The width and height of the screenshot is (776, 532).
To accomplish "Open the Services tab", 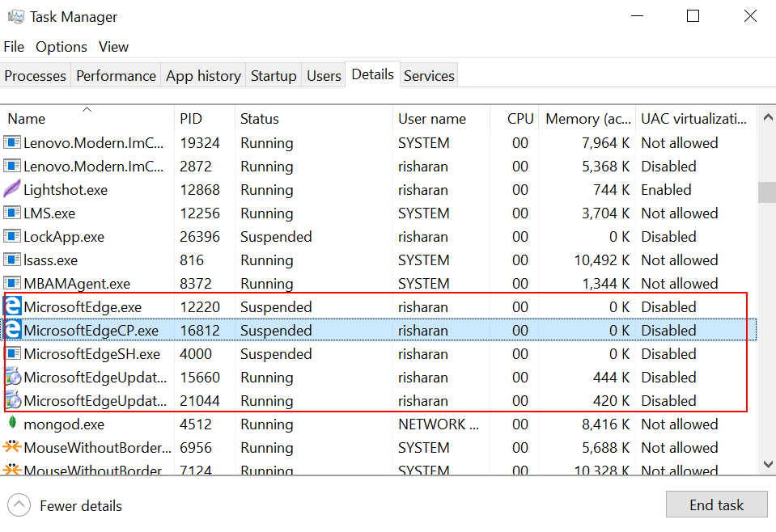I will pos(429,76).
